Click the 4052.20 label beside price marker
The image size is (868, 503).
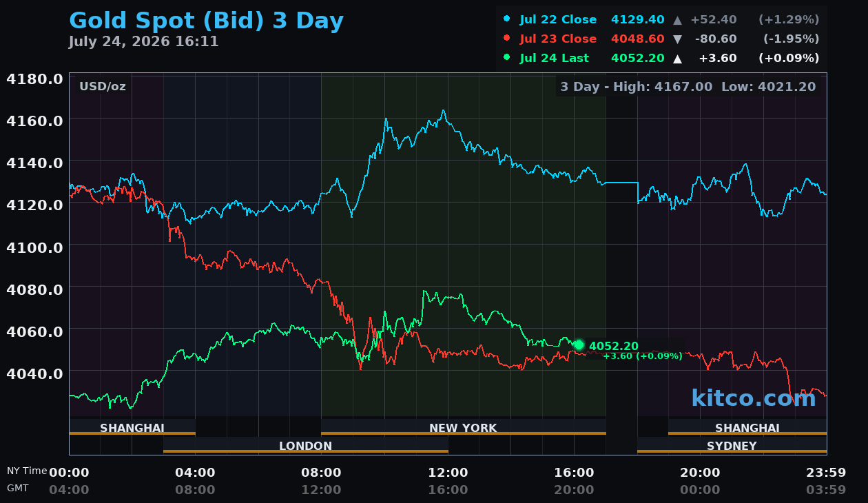[613, 346]
